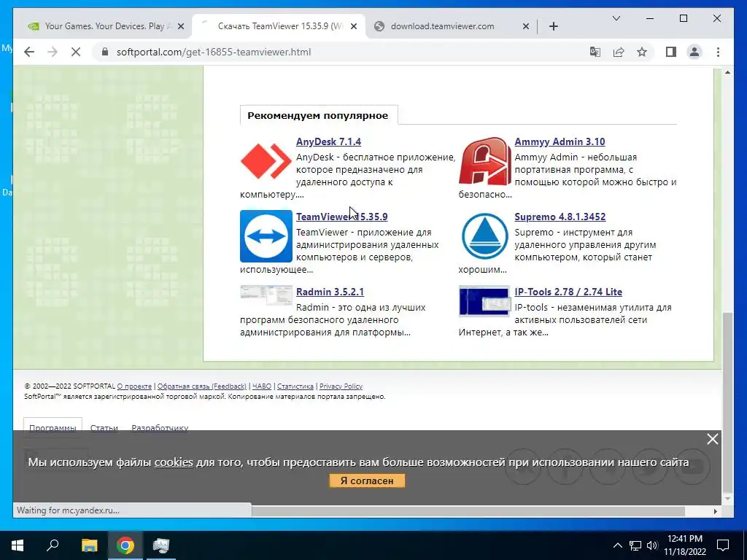Click horizontal scrollbar right arrow

tap(715, 511)
